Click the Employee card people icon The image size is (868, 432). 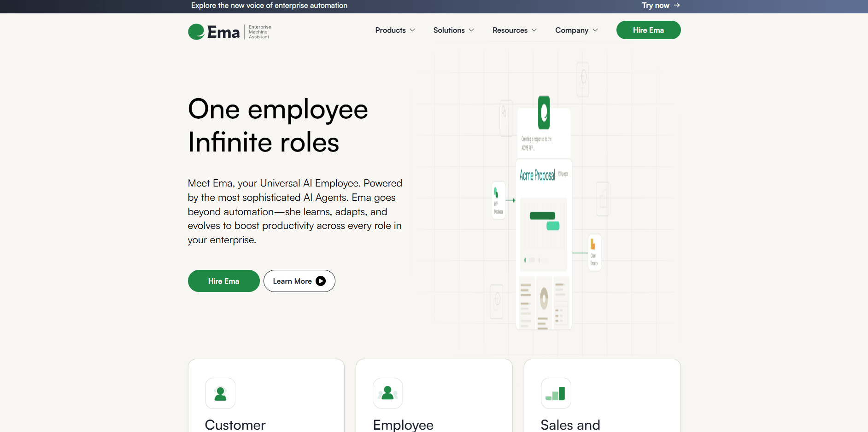[388, 393]
